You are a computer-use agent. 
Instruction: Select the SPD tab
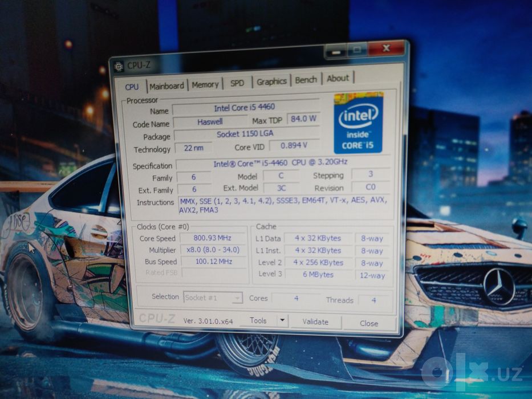tap(237, 83)
